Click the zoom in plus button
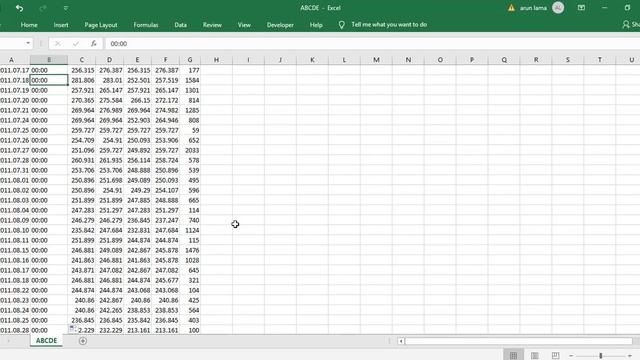640x360 pixels. (630, 356)
